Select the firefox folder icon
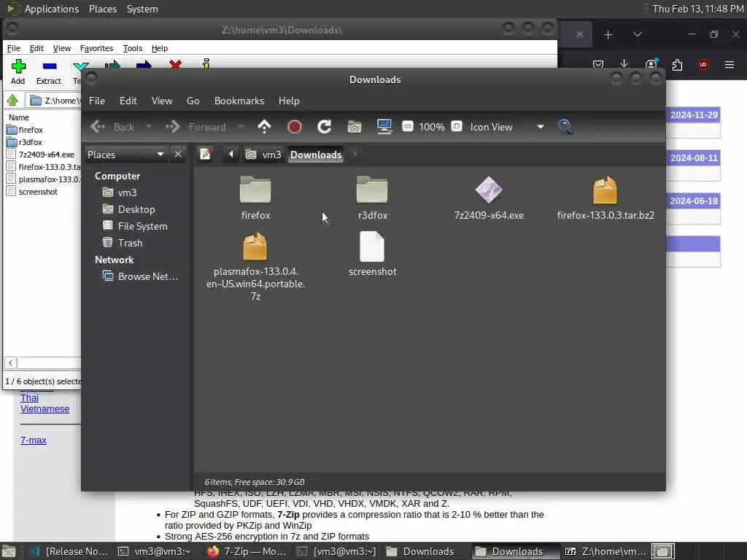 tap(255, 190)
